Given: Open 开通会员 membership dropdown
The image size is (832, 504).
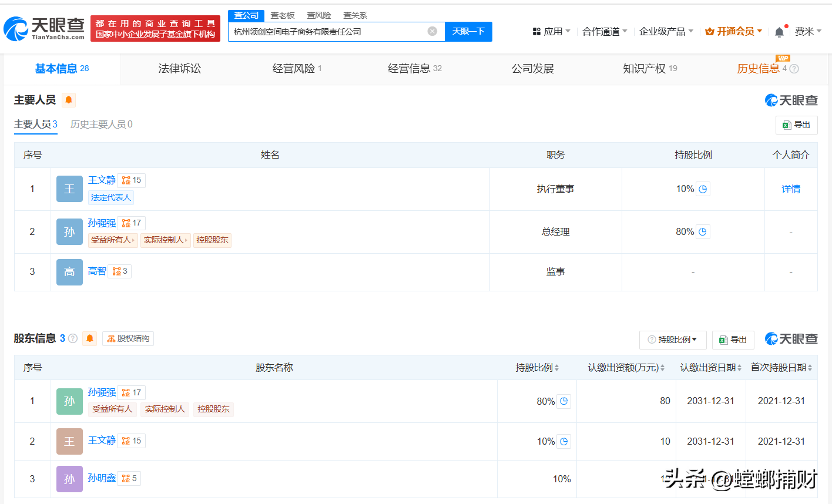Looking at the screenshot, I should (x=733, y=32).
